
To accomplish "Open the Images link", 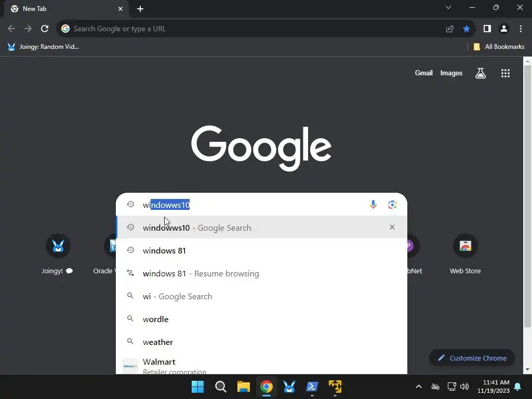I will pos(451,73).
